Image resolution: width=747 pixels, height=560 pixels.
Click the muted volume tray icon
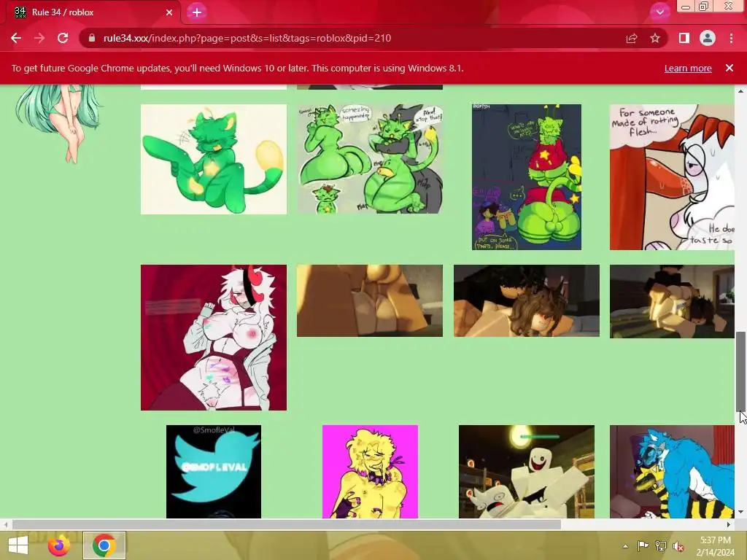pyautogui.click(x=678, y=546)
